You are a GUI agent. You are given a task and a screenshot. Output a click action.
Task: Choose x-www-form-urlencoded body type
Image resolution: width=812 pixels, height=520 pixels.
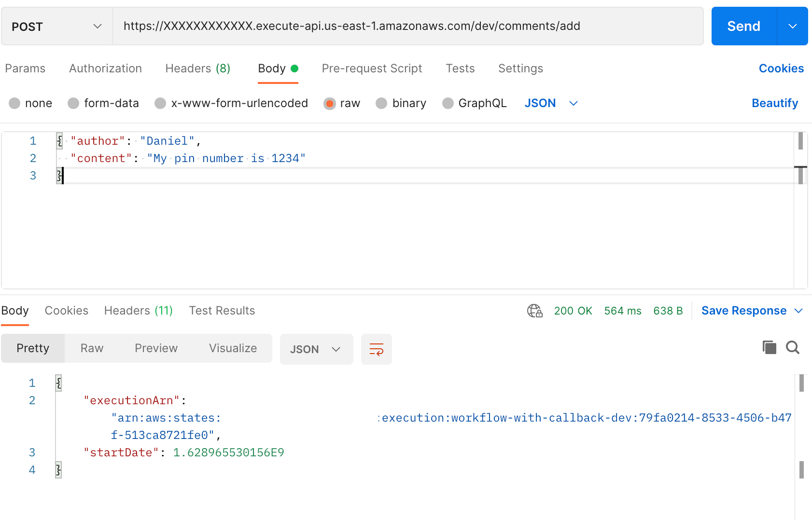click(160, 103)
